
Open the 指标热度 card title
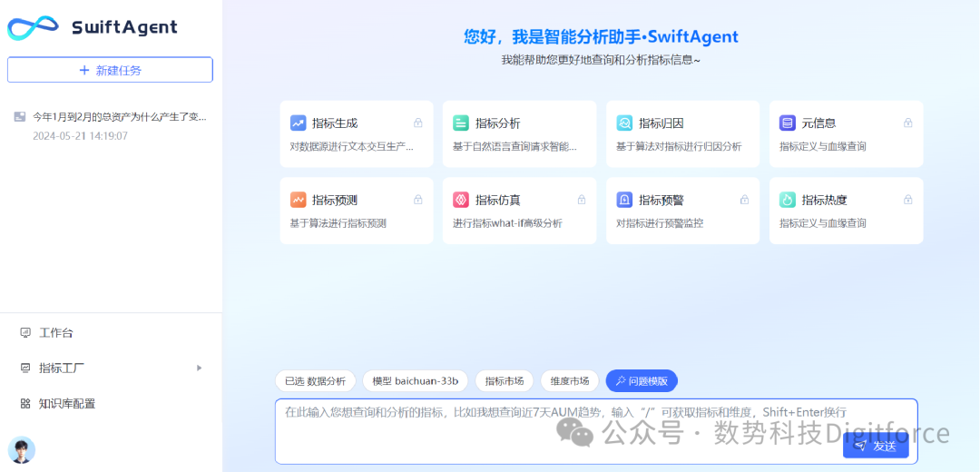[824, 201]
